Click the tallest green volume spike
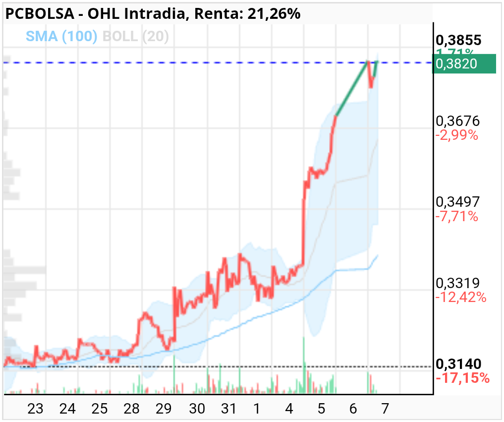Screen dimensions: 504x422 point(304,365)
